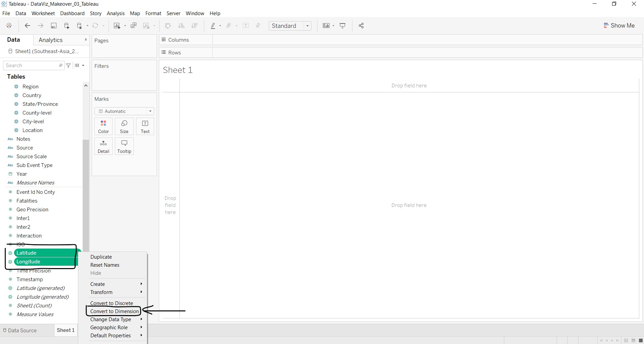Open the Presentation Mode icon
Viewport: 644px width, 344px height.
pyautogui.click(x=343, y=26)
